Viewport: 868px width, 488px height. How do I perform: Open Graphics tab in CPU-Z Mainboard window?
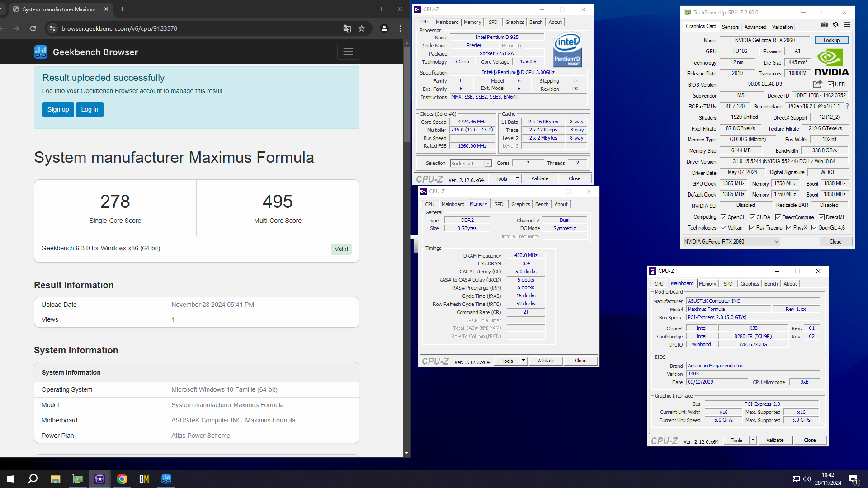click(750, 284)
